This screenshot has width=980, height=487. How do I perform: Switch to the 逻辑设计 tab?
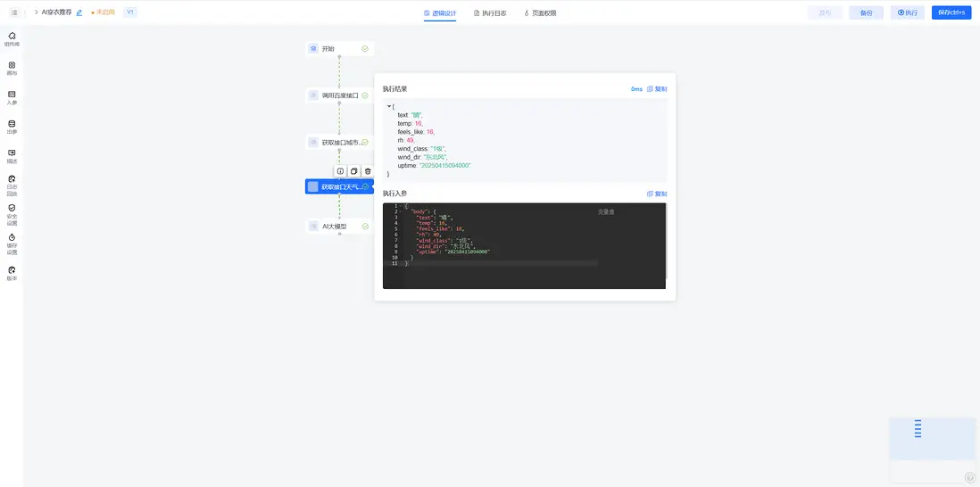[440, 13]
